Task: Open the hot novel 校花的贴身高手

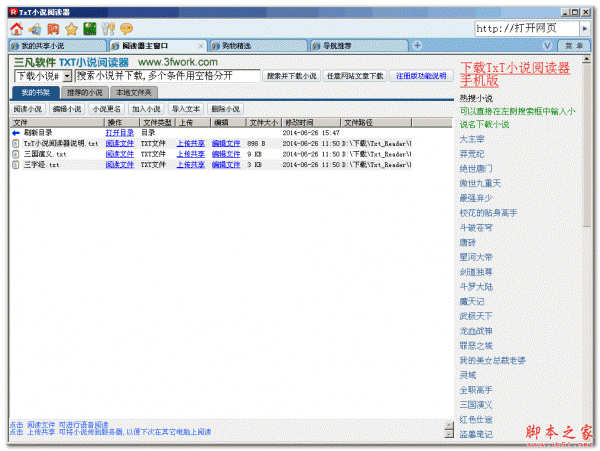Action: pos(489,213)
